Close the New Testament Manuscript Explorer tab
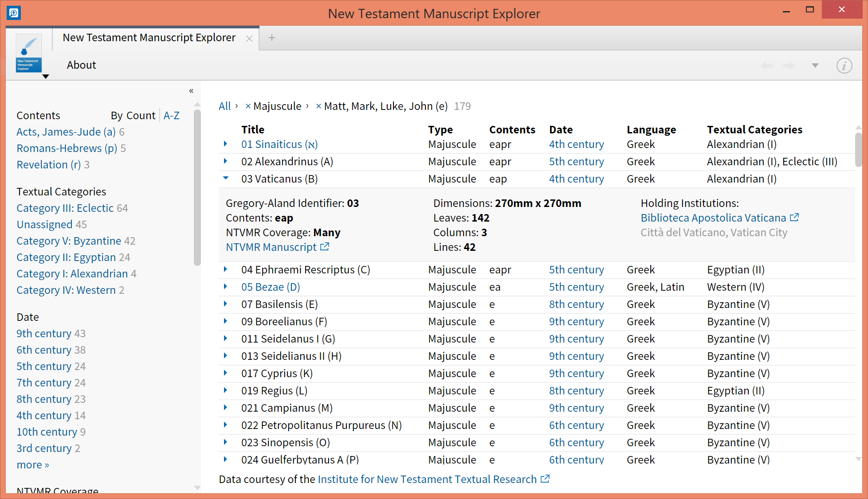Image resolution: width=868 pixels, height=499 pixels. click(x=249, y=39)
